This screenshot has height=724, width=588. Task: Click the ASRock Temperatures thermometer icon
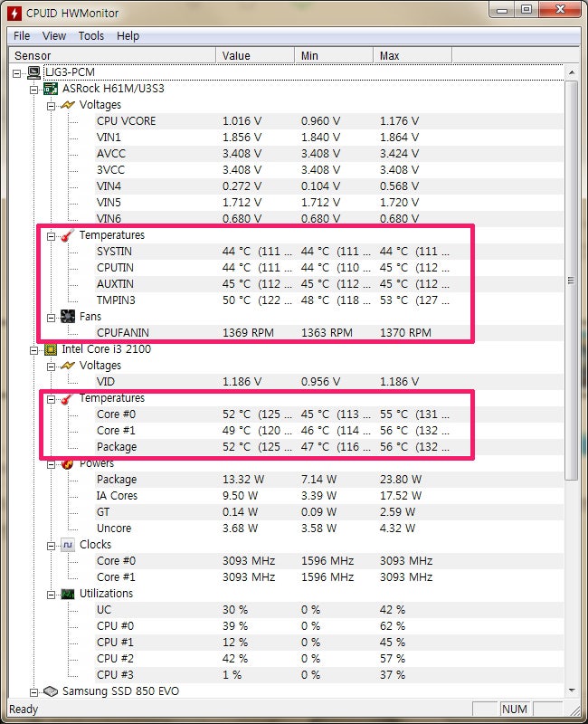click(67, 235)
